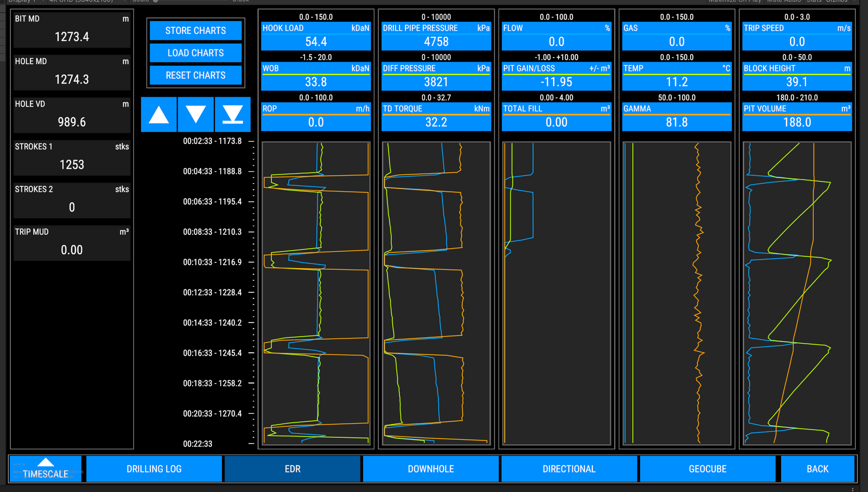The width and height of the screenshot is (868, 492).
Task: Switch to the DRILLING LOG tab
Action: pos(154,469)
